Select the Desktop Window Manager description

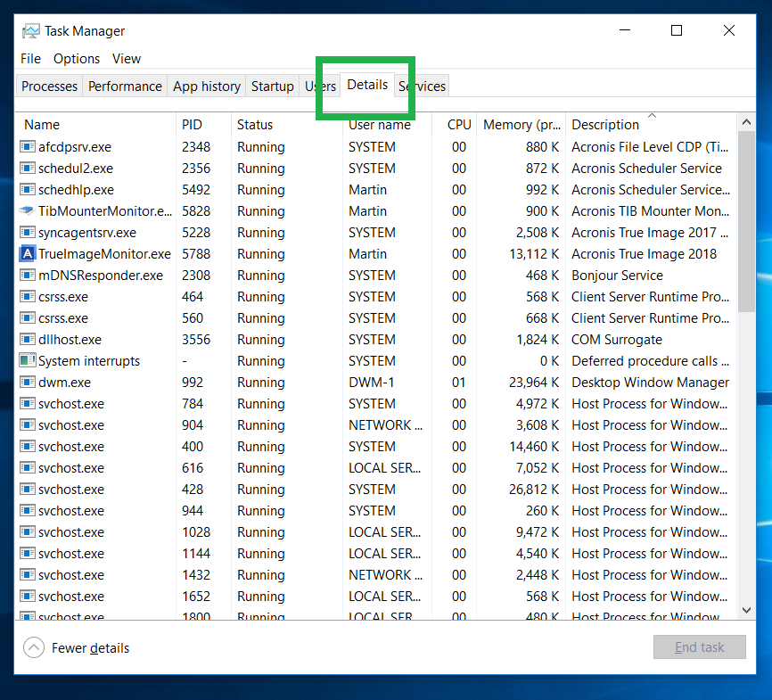650,383
